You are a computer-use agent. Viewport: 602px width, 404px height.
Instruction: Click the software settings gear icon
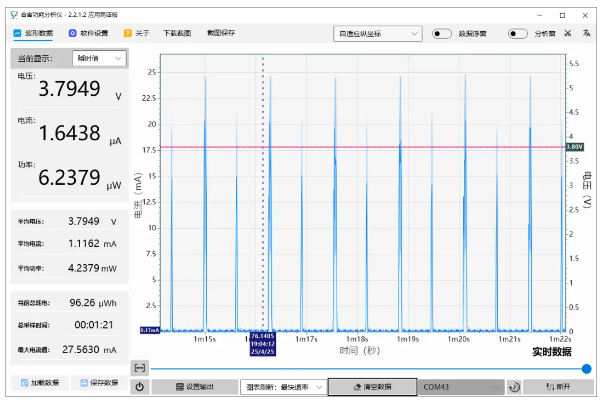tap(72, 33)
